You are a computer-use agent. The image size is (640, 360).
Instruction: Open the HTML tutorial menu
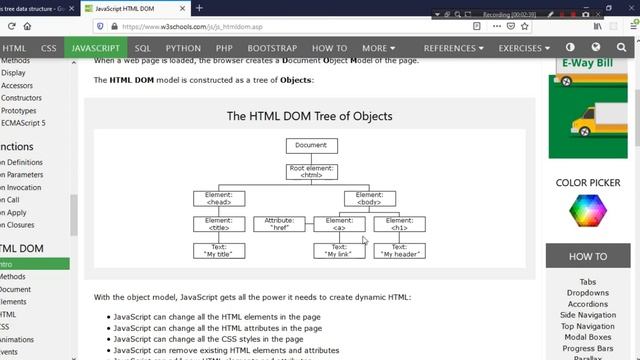point(14,48)
